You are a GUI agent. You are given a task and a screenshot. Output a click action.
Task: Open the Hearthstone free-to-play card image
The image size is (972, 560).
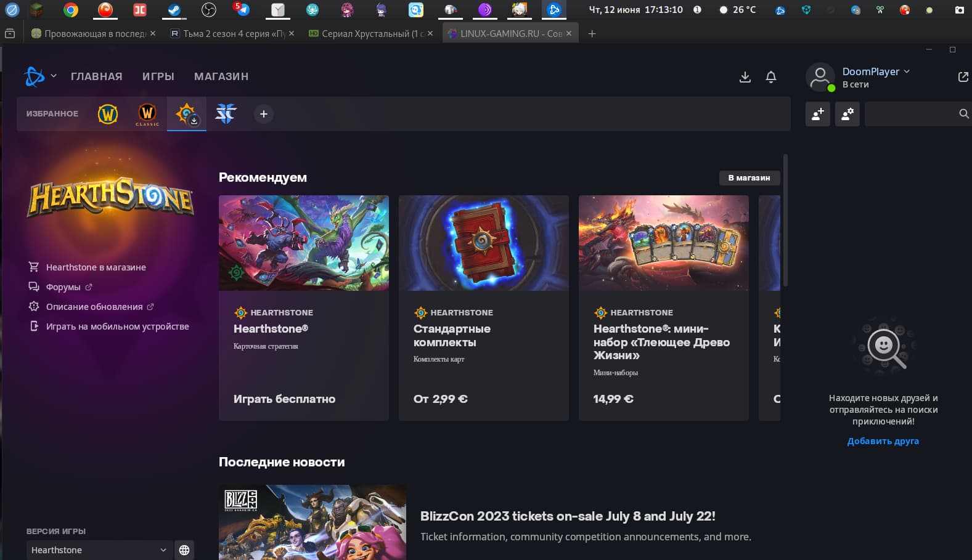click(304, 243)
